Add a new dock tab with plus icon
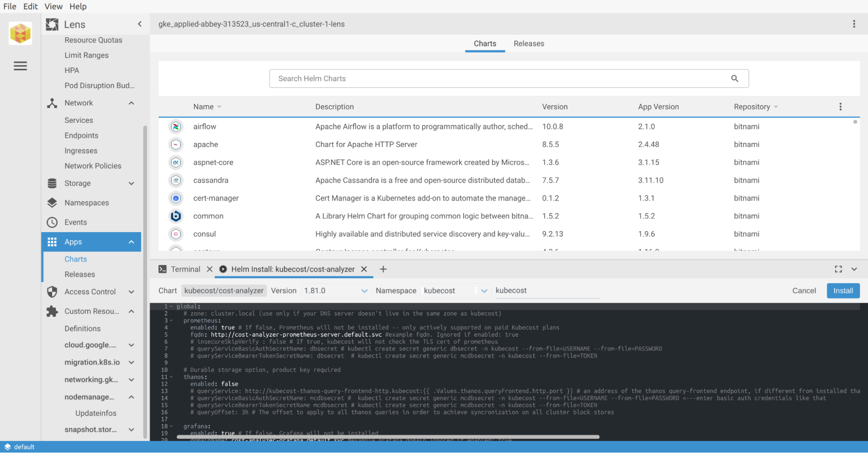This screenshot has width=868, height=453. (383, 269)
